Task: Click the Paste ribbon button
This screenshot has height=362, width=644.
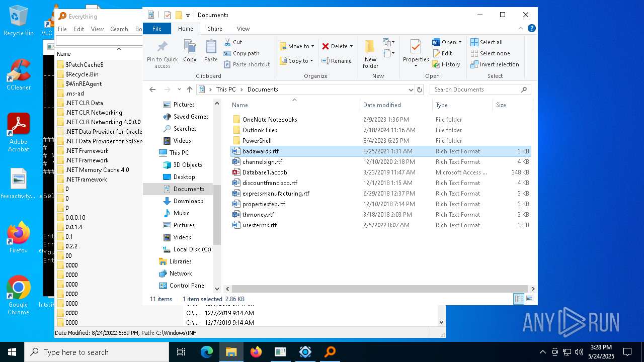Action: point(211,51)
